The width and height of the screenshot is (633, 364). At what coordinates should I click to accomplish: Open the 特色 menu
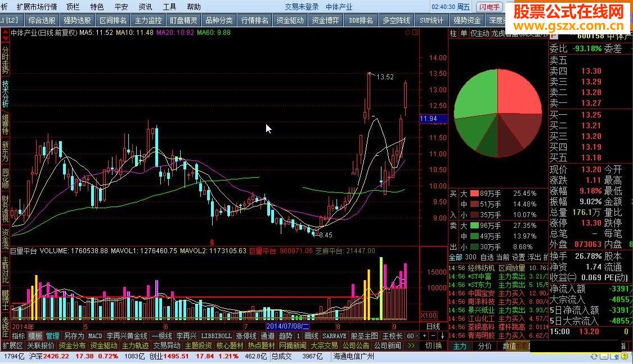coord(97,7)
